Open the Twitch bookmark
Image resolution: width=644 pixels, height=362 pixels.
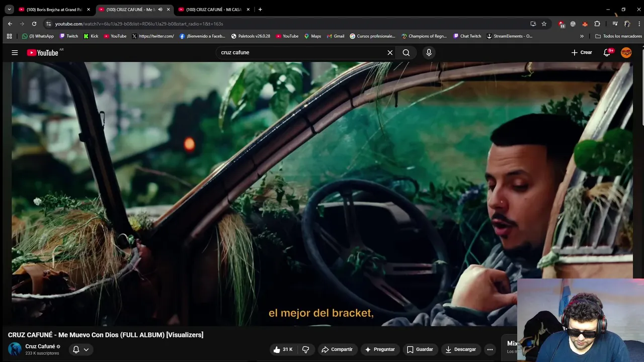click(x=69, y=36)
